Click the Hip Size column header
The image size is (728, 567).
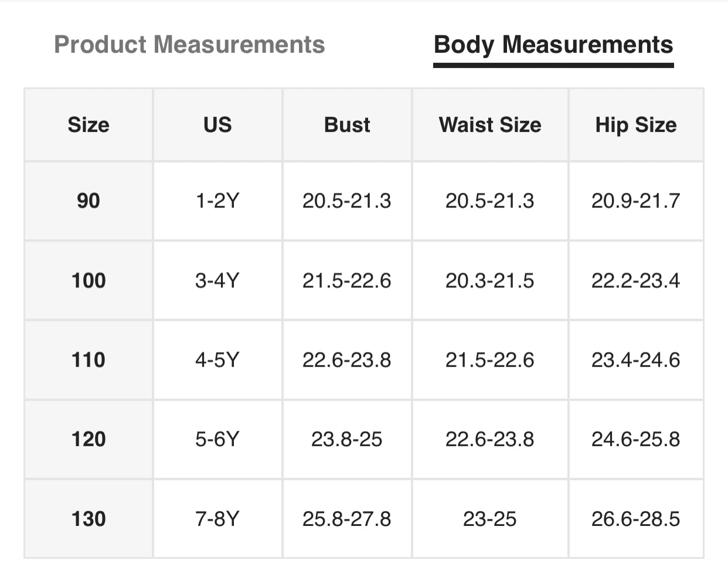636,125
